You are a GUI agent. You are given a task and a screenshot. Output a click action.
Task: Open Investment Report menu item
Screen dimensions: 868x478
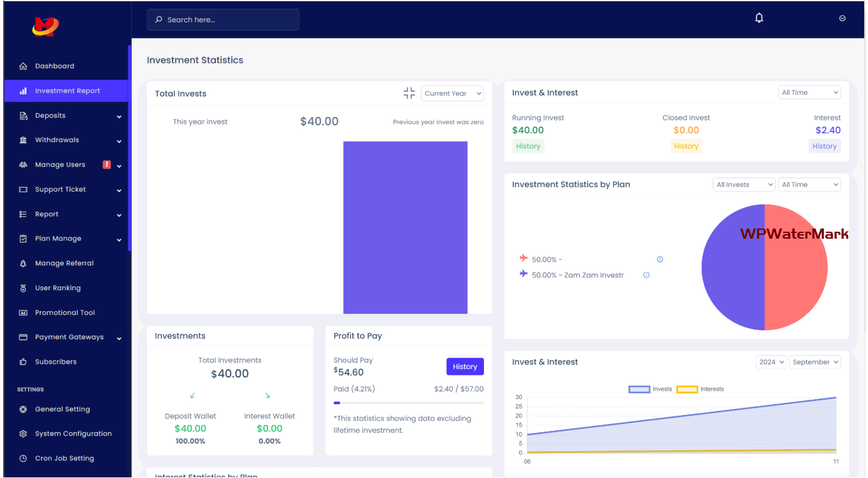tap(67, 91)
